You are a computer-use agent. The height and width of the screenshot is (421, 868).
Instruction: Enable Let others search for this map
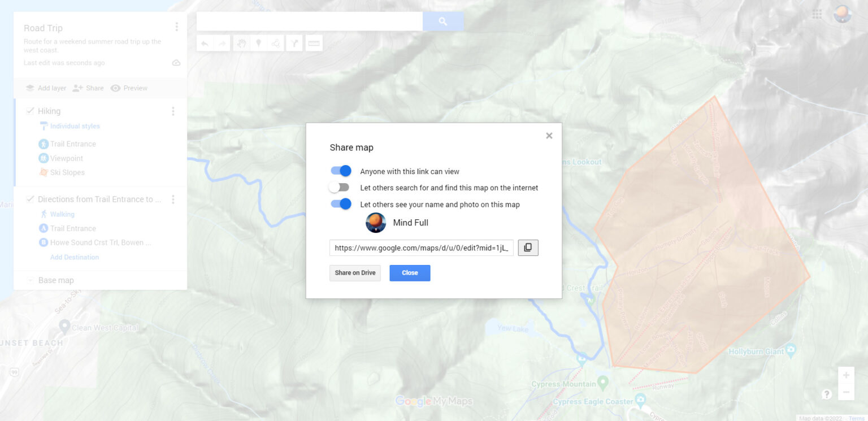coord(340,187)
